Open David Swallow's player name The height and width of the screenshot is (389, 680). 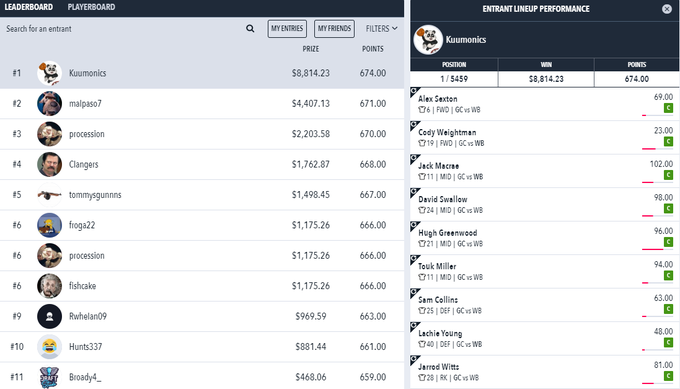pyautogui.click(x=443, y=199)
